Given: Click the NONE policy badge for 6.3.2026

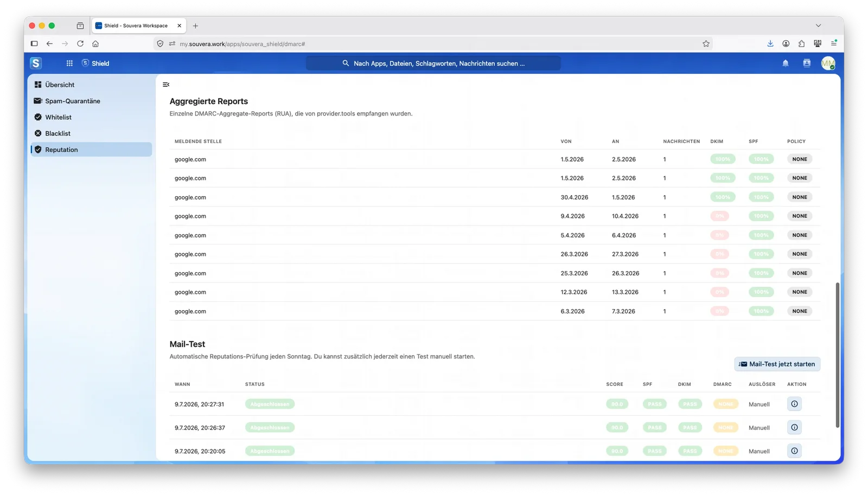Looking at the screenshot, I should (x=800, y=311).
